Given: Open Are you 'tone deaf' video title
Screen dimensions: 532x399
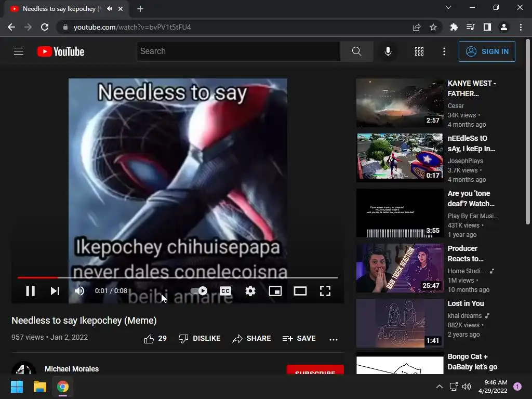Looking at the screenshot, I should [x=471, y=198].
